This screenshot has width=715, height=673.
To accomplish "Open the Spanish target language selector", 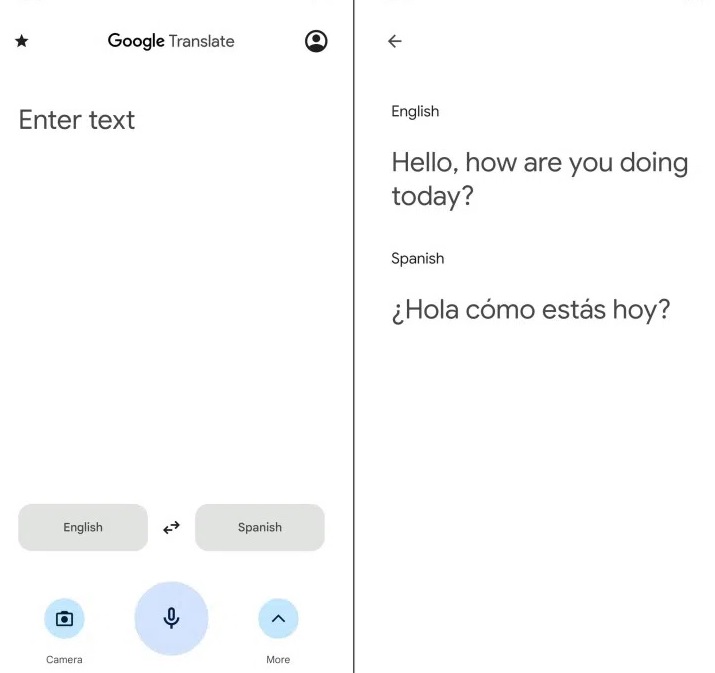I will 260,527.
